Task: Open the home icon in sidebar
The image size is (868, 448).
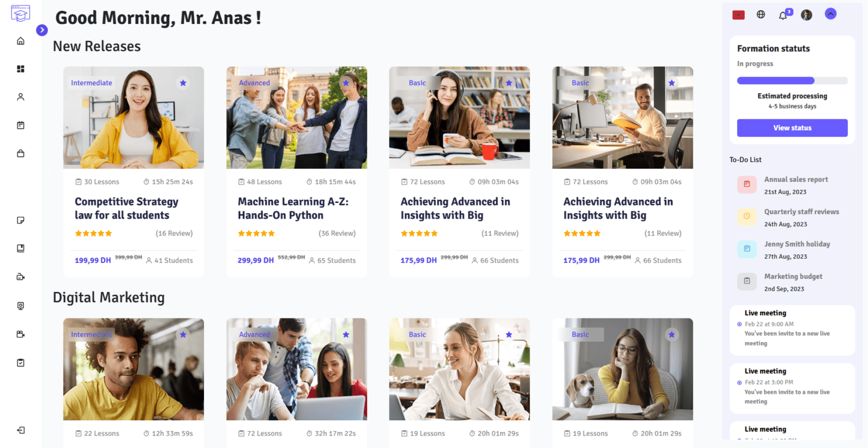Action: coord(21,41)
